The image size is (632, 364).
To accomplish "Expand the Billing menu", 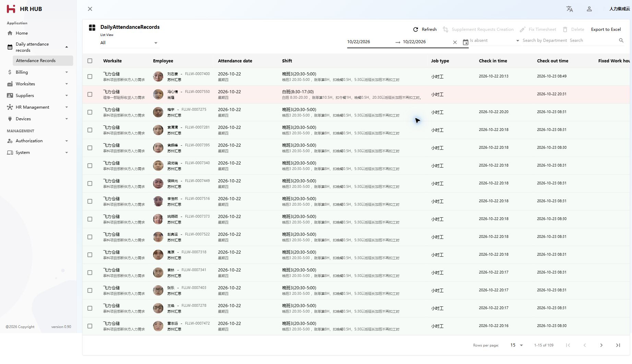I will pos(67,72).
